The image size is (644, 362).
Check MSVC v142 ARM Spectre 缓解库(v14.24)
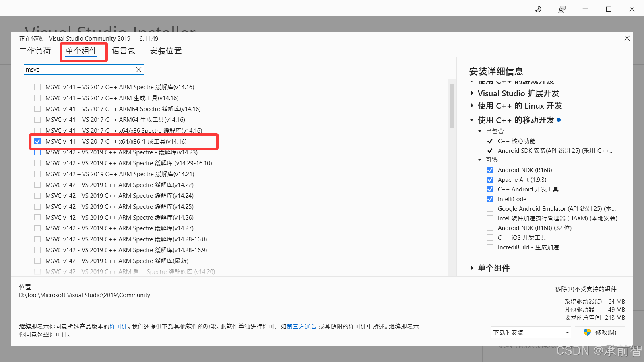tap(37, 195)
